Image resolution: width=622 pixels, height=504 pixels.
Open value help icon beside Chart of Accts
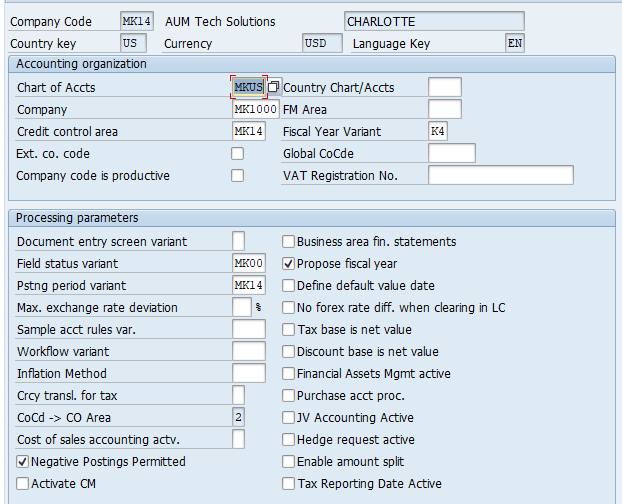[273, 87]
